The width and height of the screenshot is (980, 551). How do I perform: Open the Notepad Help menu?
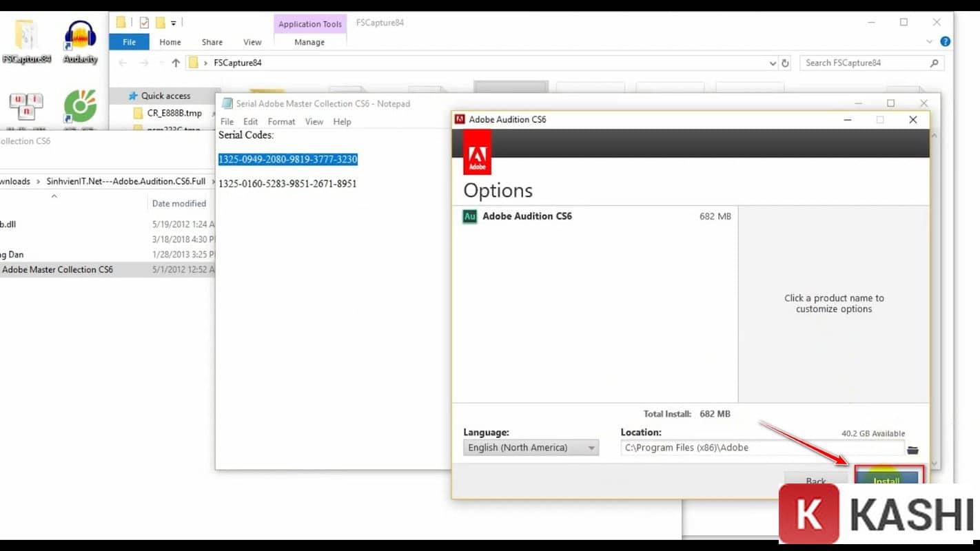point(342,121)
